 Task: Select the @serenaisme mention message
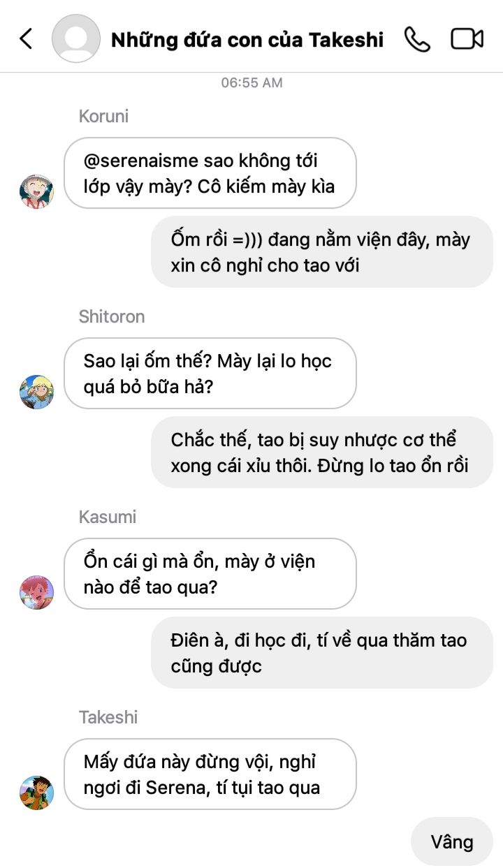click(210, 173)
